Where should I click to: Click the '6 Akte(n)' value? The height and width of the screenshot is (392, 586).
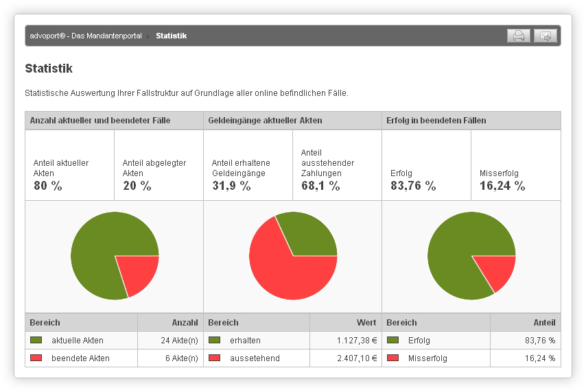coord(182,358)
